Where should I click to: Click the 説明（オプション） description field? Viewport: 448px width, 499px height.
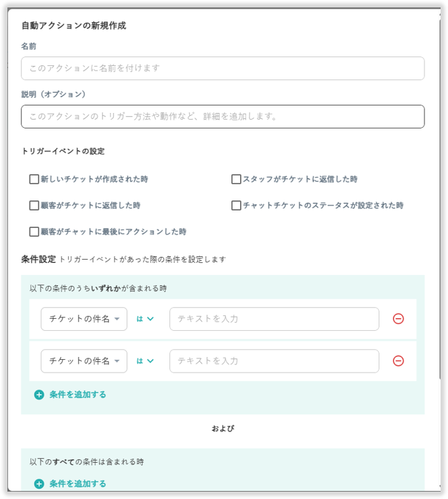click(223, 116)
